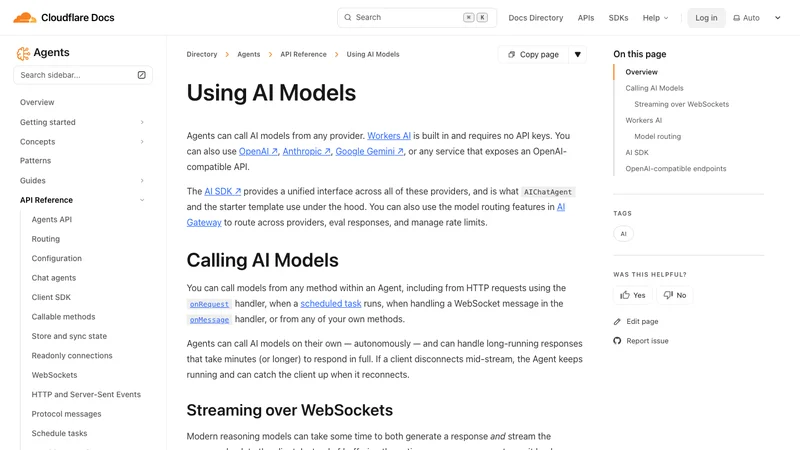Open the Anthropic external link
This screenshot has height=450, width=800.
point(307,151)
